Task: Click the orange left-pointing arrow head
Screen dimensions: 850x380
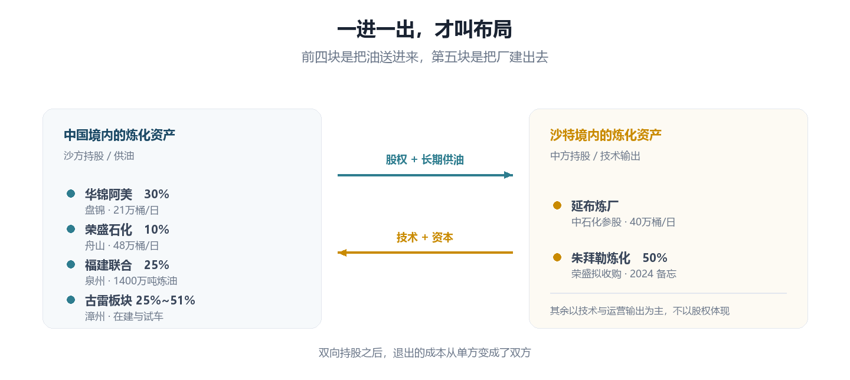Action: [x=342, y=253]
